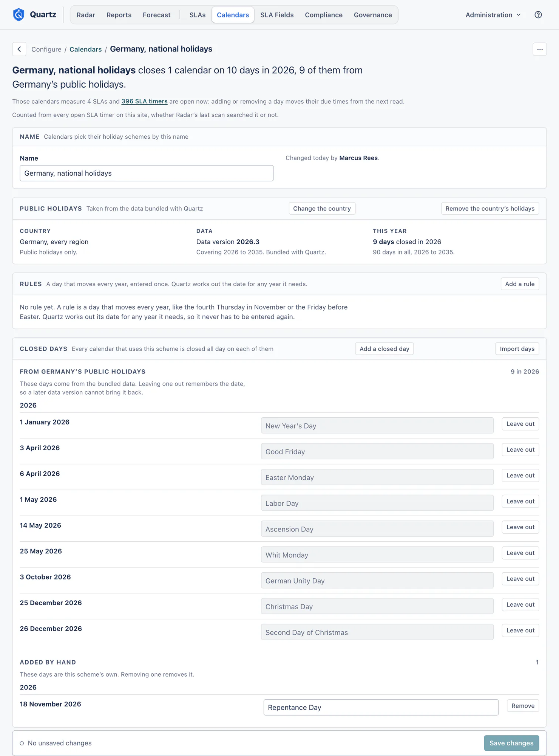Click the "25 December 2026" date
Screen dimensions: 559x756
pyautogui.click(x=51, y=603)
